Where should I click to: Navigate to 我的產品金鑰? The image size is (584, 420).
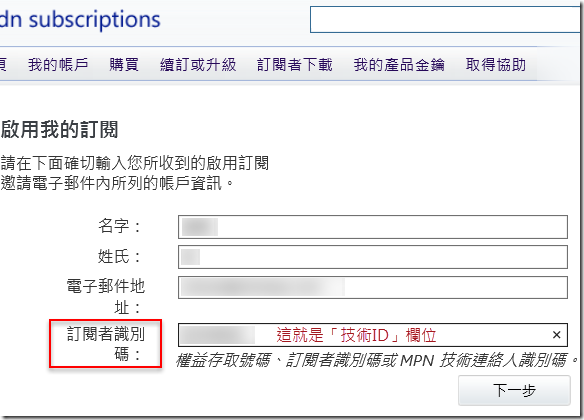point(399,64)
